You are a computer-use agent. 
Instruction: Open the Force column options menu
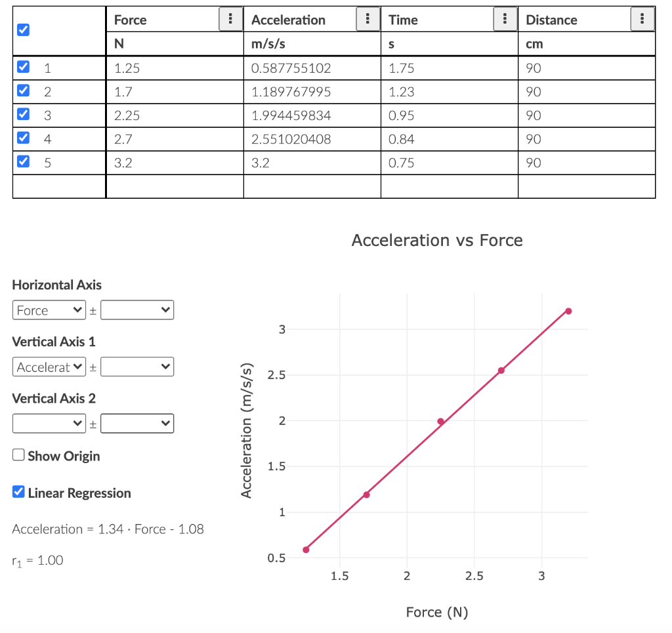pyautogui.click(x=230, y=19)
